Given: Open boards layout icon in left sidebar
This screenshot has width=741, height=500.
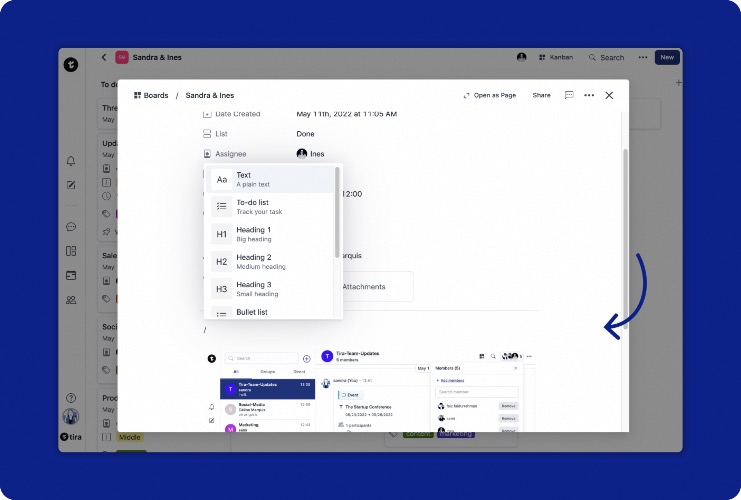Looking at the screenshot, I should (x=71, y=251).
